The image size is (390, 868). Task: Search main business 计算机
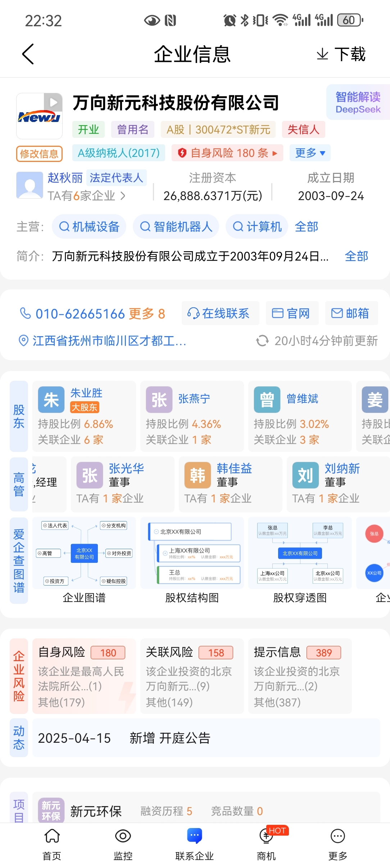pyautogui.click(x=257, y=226)
